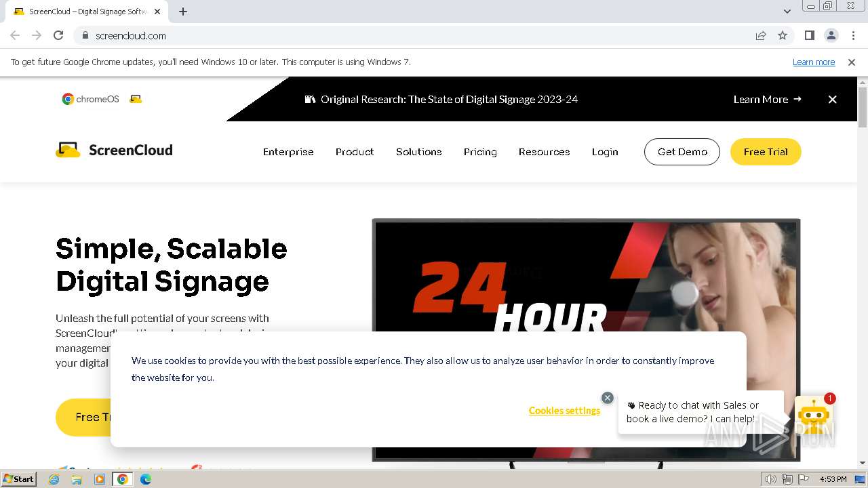This screenshot has width=868, height=488.
Task: Go to the Pricing page
Action: [480, 152]
